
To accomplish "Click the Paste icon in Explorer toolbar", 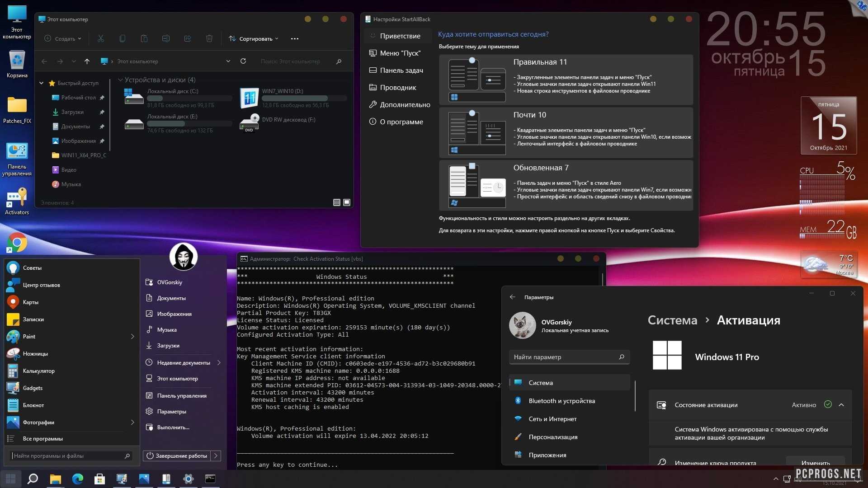I will click(x=144, y=39).
